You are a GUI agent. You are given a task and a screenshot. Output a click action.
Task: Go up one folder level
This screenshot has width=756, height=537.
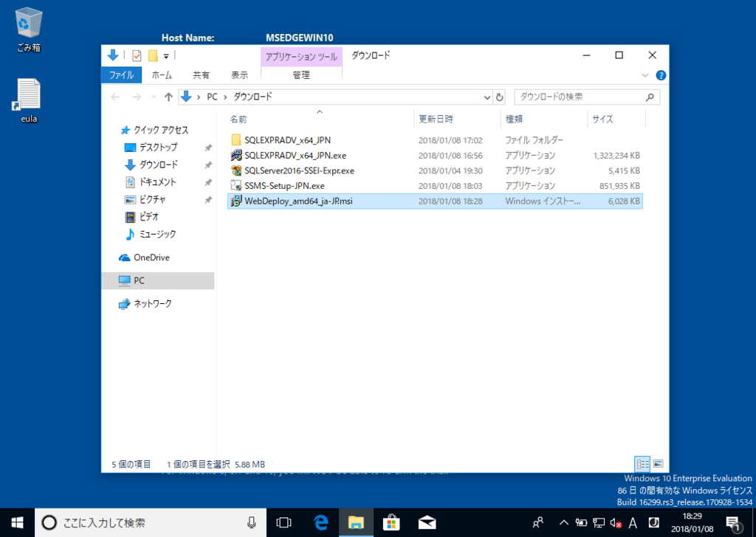pyautogui.click(x=168, y=97)
